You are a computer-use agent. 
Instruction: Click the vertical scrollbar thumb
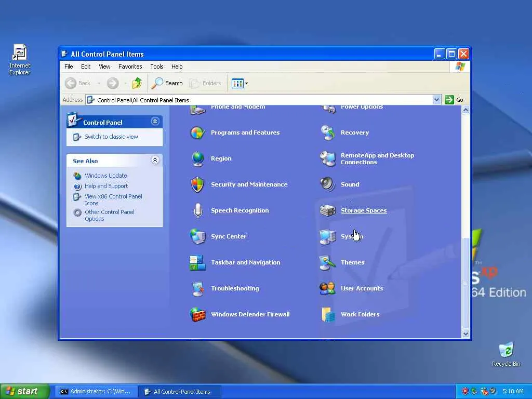[466, 283]
